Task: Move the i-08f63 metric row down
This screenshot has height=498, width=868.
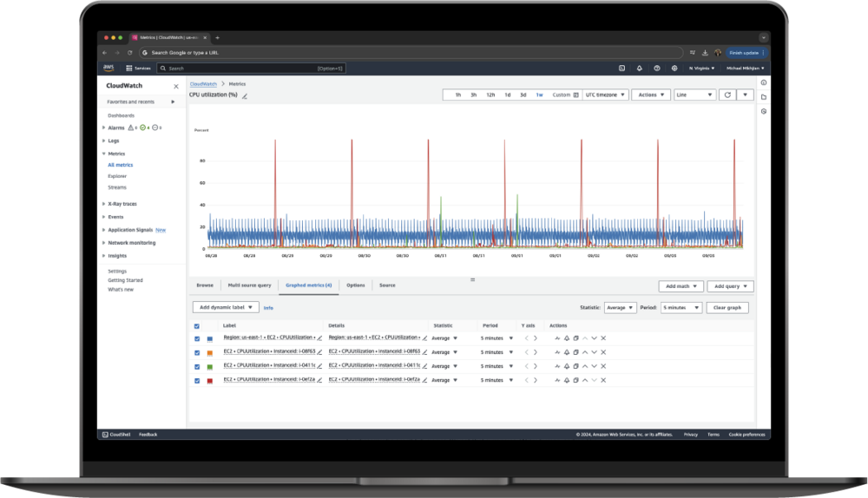Action: coord(594,352)
